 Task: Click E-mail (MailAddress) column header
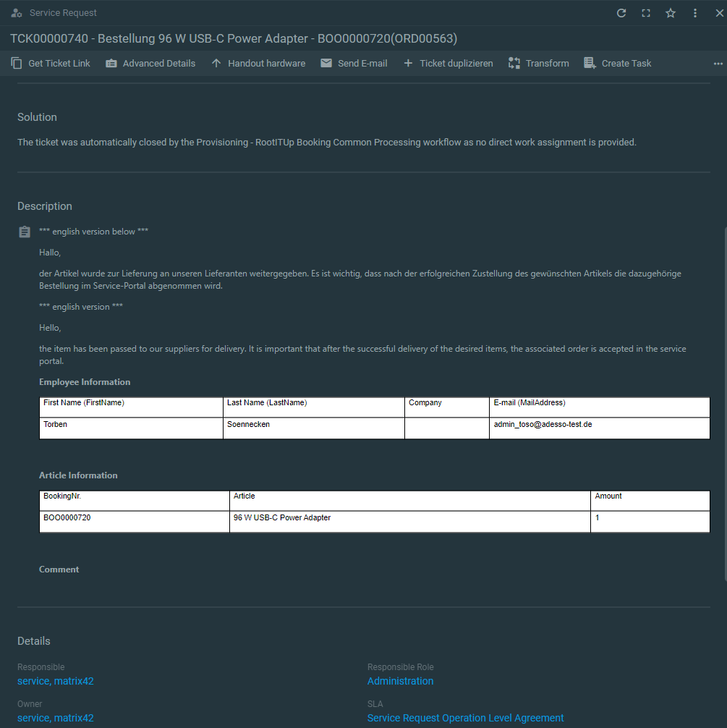pos(600,407)
